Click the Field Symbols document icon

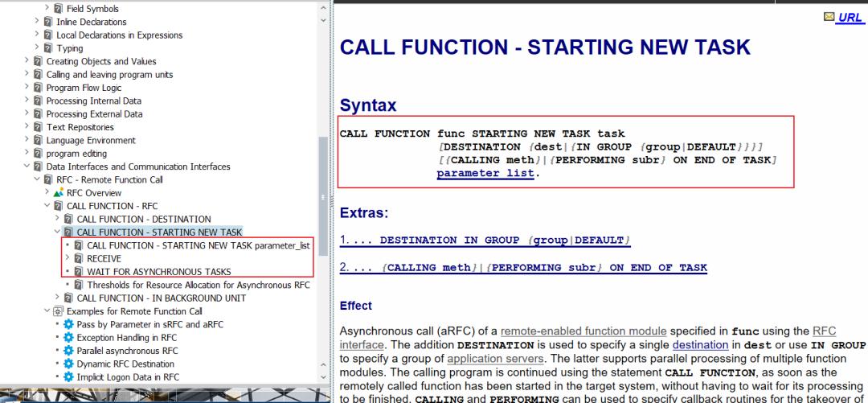pyautogui.click(x=59, y=9)
